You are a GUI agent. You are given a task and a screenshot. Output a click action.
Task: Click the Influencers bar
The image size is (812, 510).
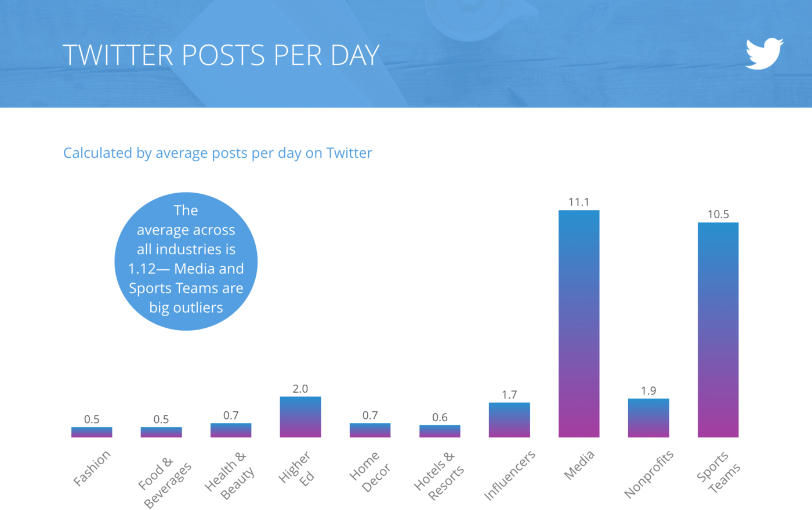(509, 420)
